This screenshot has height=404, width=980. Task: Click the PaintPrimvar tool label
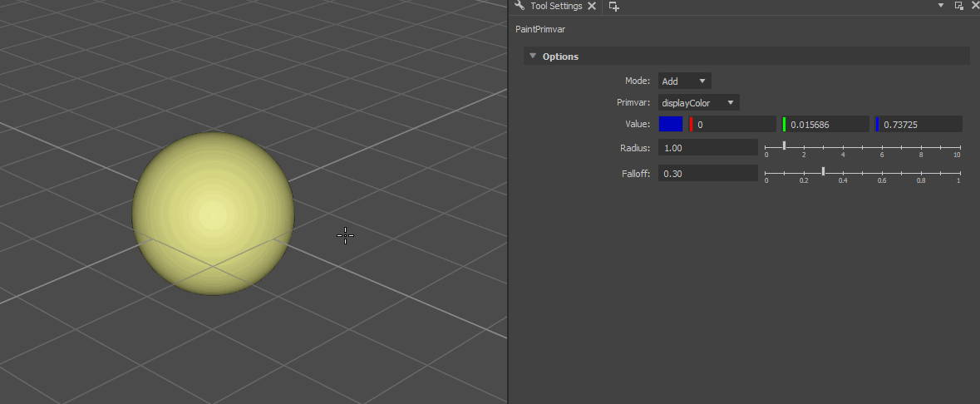pyautogui.click(x=540, y=29)
